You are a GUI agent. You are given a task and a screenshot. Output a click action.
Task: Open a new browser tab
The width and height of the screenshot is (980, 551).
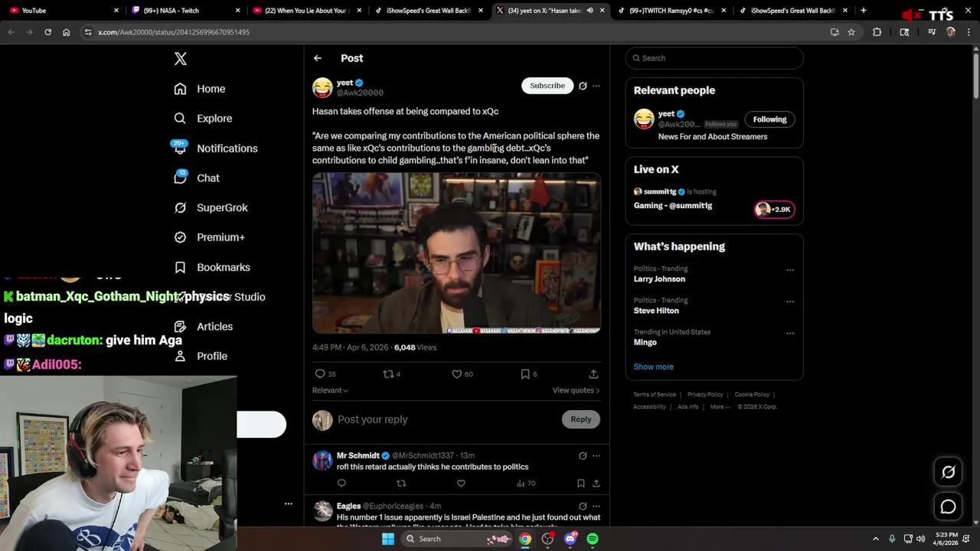point(863,11)
